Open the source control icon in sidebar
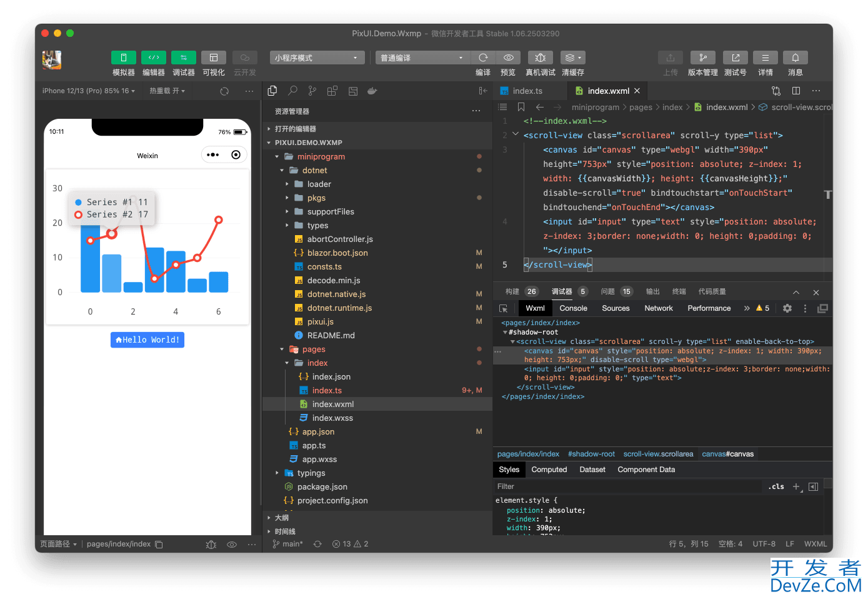This screenshot has width=868, height=599. 312,91
